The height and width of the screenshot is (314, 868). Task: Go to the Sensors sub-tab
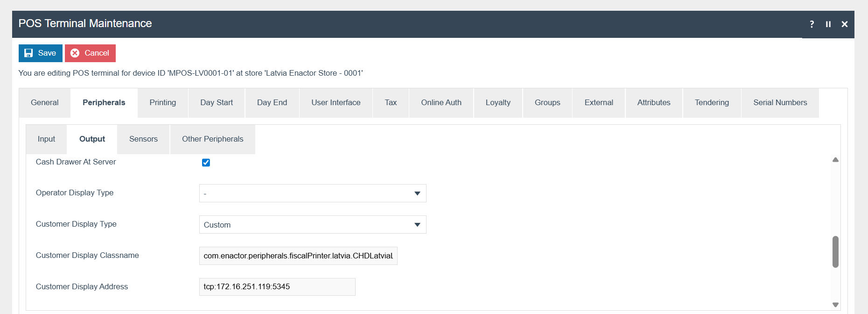point(143,139)
